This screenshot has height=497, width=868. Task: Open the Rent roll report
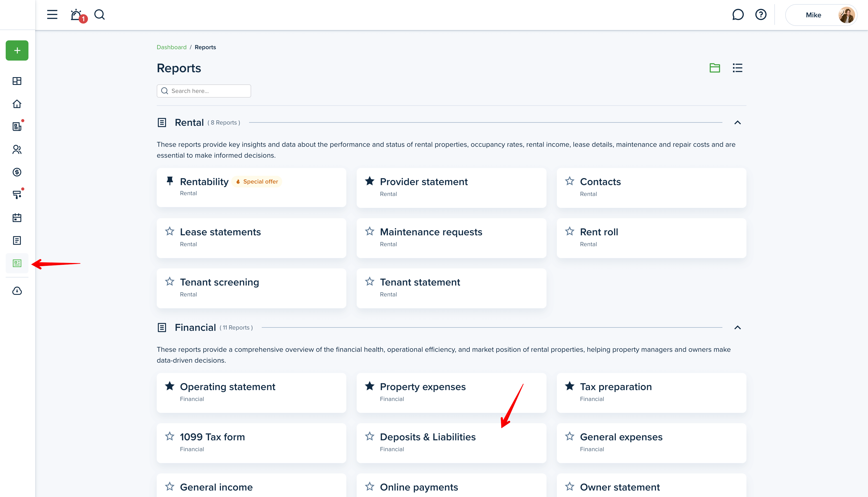point(652,238)
